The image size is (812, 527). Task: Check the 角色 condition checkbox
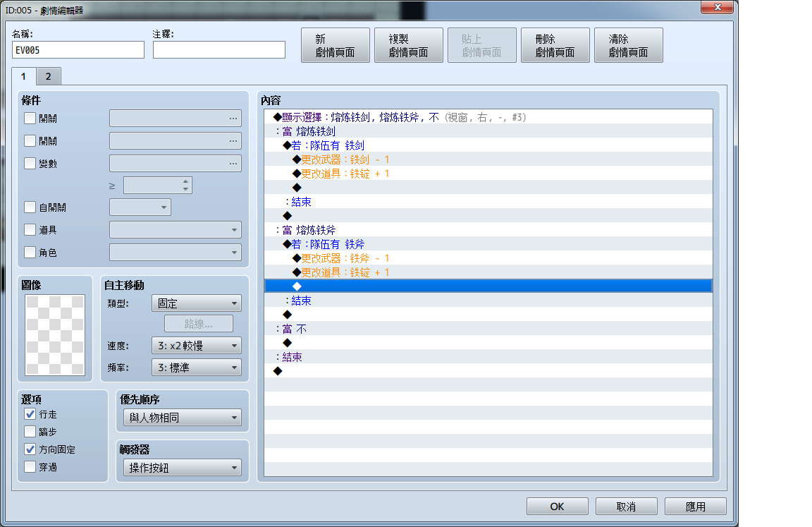pyautogui.click(x=30, y=253)
